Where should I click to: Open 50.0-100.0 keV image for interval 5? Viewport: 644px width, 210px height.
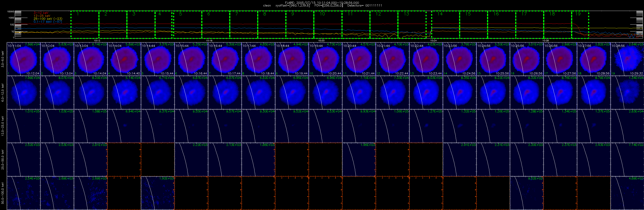158,193
